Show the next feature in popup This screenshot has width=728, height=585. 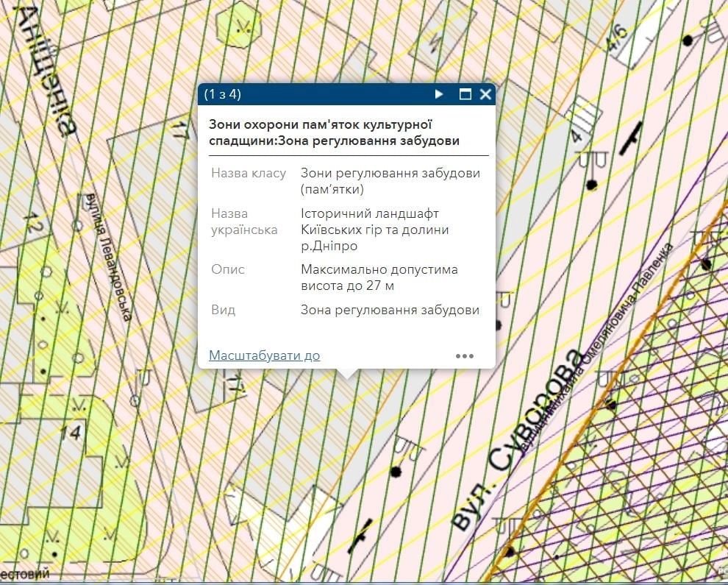pos(439,94)
